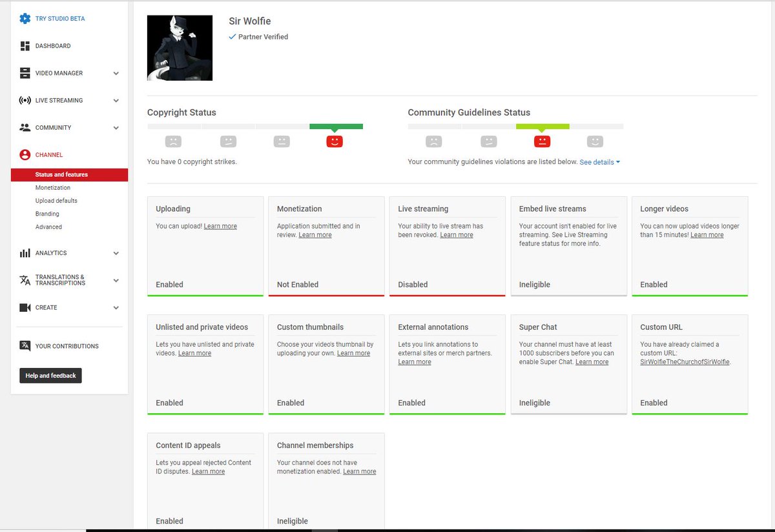
Task: Expand the Create section
Action: coord(116,307)
